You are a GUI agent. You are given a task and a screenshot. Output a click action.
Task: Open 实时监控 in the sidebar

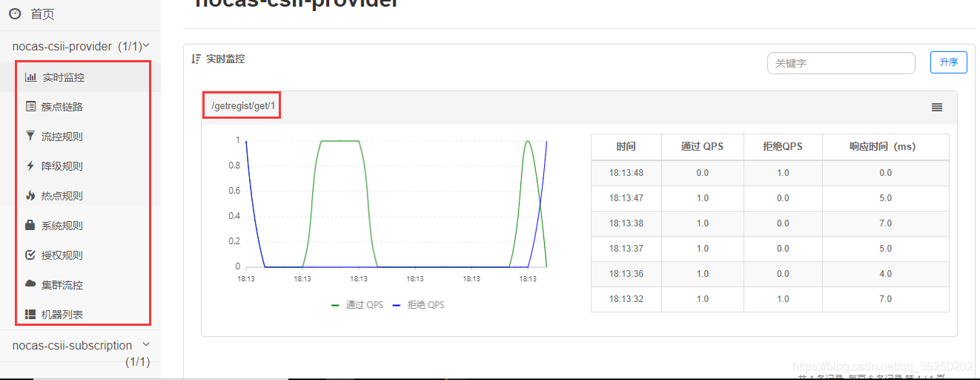click(x=64, y=77)
